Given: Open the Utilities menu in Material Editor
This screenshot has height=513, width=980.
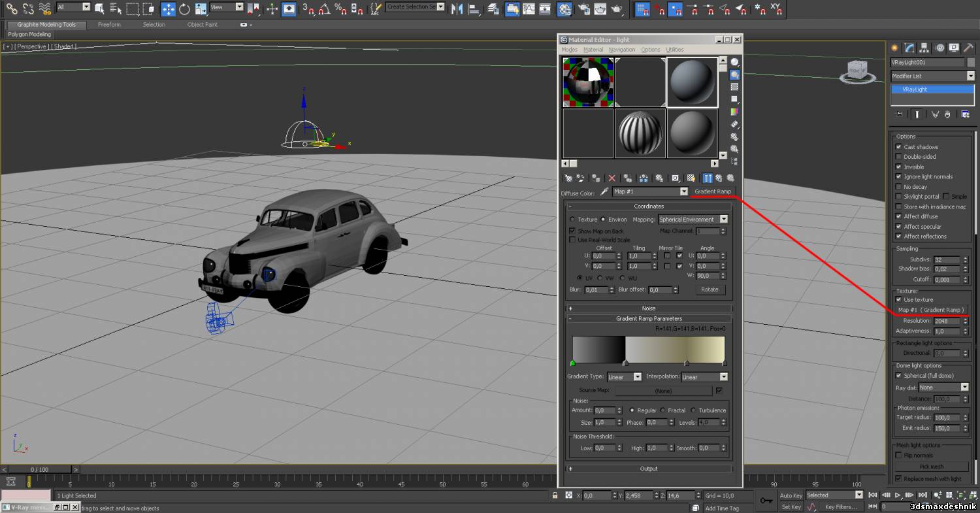Looking at the screenshot, I should (675, 50).
